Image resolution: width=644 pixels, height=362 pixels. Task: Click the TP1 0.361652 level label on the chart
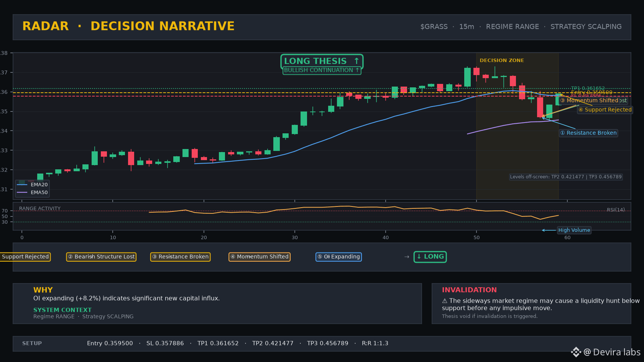click(x=588, y=88)
